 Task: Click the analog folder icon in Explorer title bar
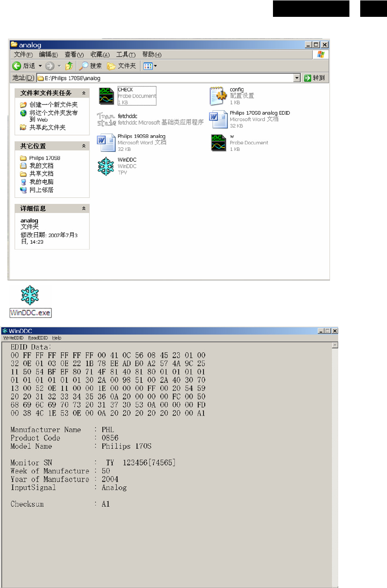point(14,44)
